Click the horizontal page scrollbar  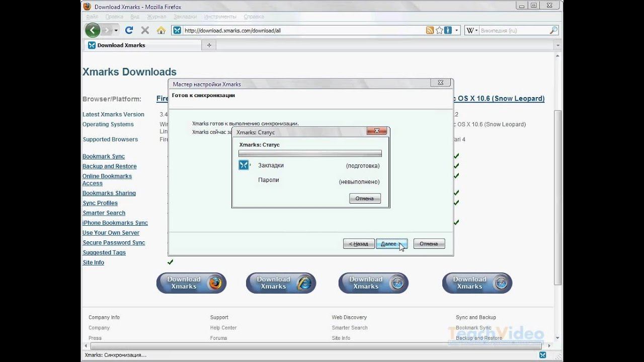[x=317, y=346]
